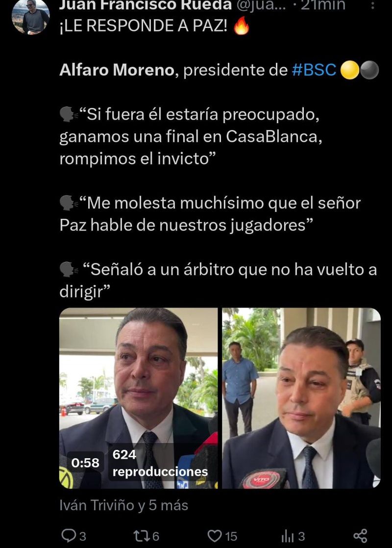
Task: Tap the reply count 3
Action: point(82,536)
